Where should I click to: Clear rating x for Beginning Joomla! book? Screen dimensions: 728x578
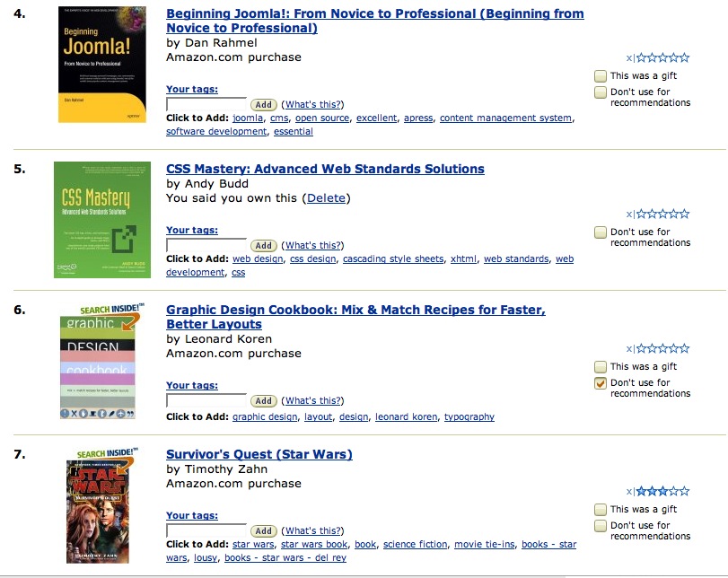[x=629, y=58]
